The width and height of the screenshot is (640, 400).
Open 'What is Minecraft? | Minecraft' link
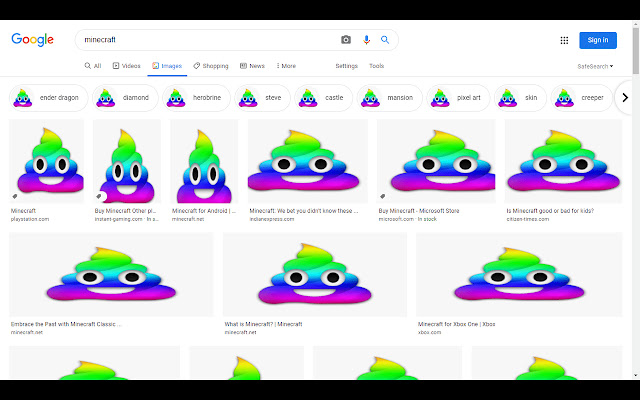tap(263, 324)
